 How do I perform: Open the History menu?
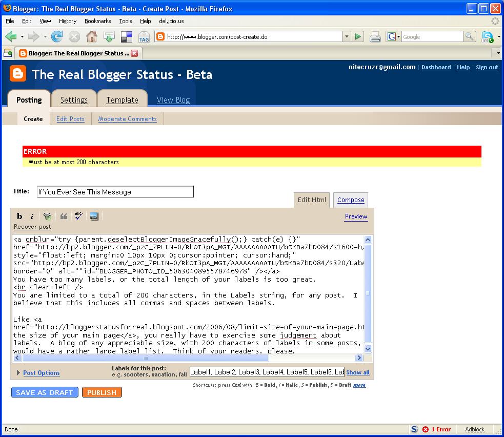tap(68, 21)
